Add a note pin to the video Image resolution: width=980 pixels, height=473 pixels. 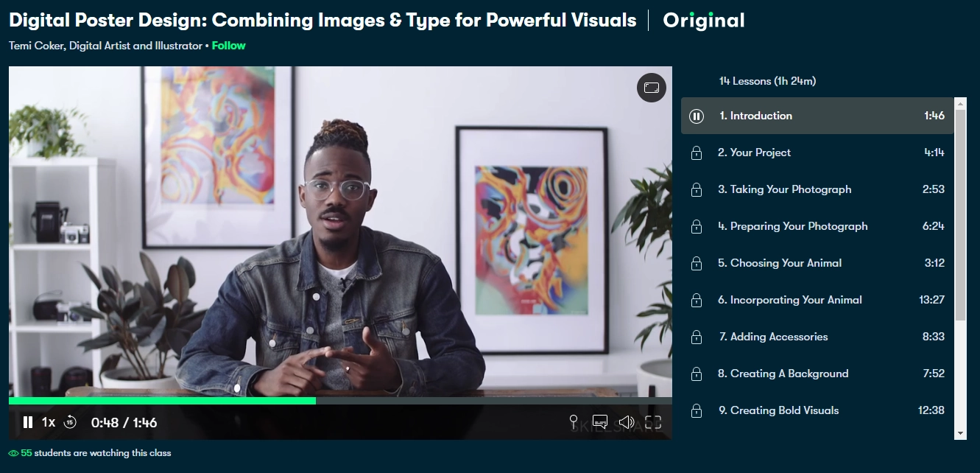coord(574,422)
